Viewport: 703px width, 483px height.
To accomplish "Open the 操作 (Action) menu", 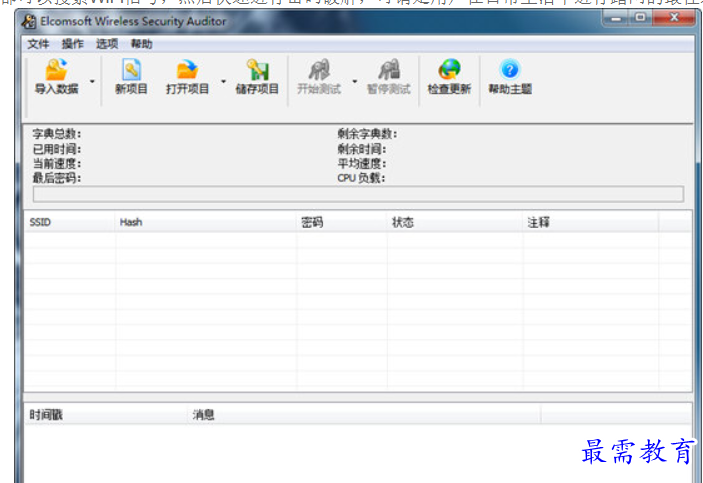I will pos(73,44).
